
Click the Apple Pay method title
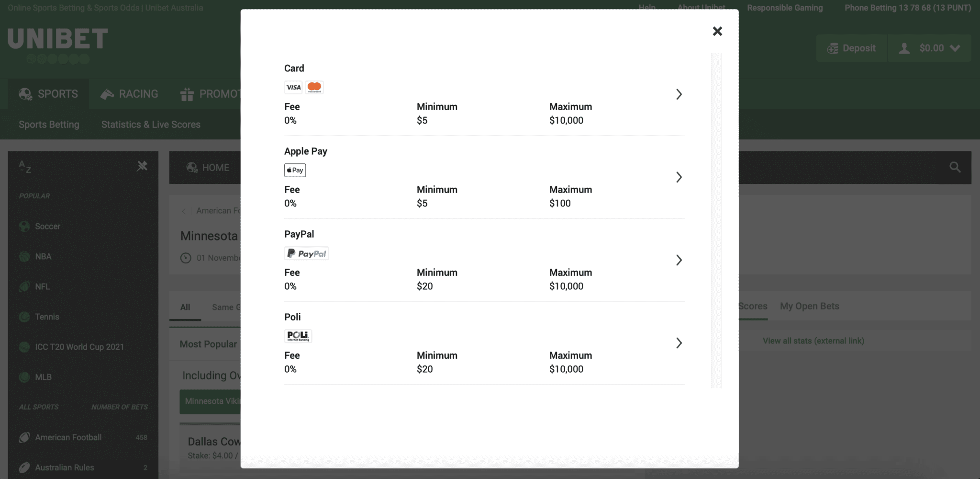point(306,151)
